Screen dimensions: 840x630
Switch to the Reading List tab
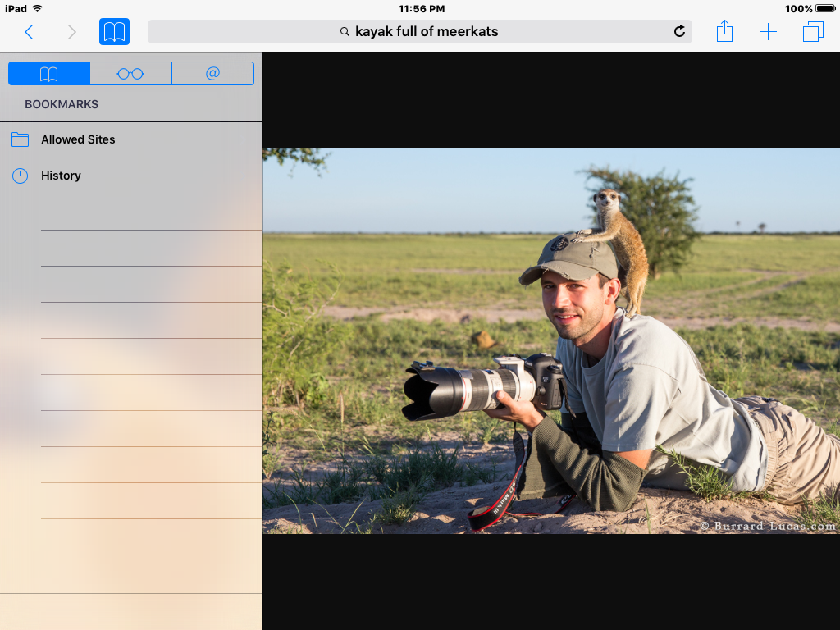click(x=130, y=73)
